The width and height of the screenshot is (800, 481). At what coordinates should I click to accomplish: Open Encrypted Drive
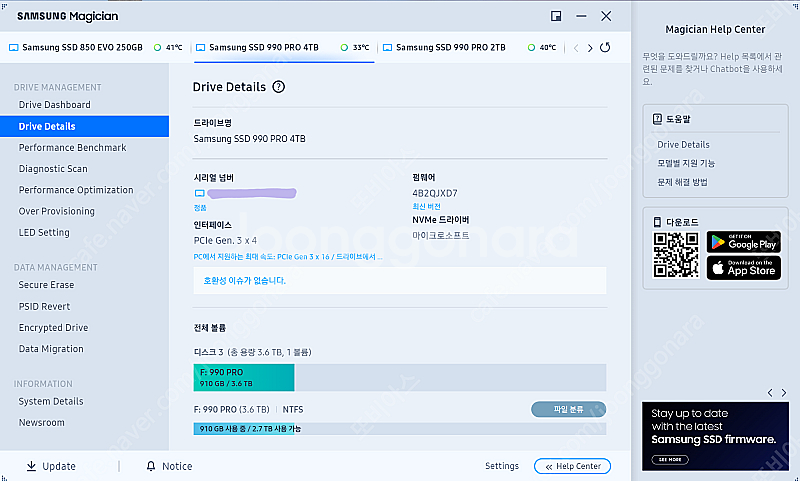click(x=54, y=327)
